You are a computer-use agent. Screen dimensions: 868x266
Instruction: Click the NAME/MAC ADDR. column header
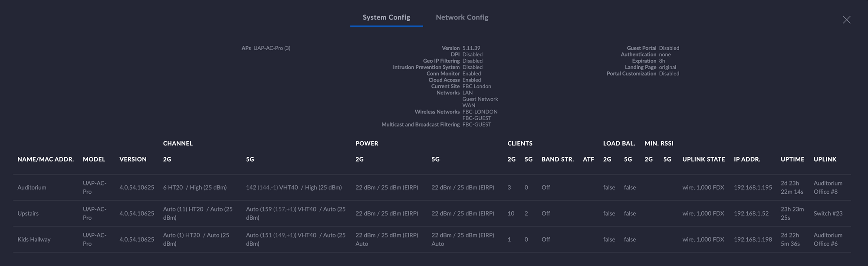pos(46,159)
